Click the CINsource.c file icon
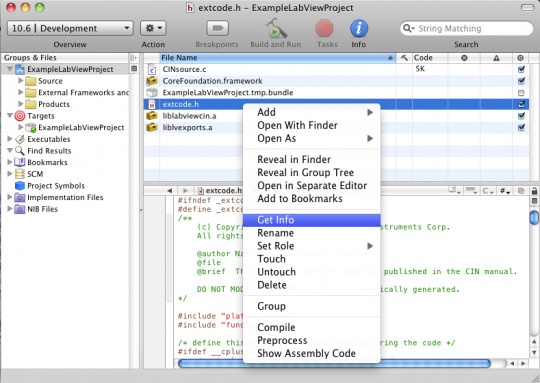Viewport: 540px width, 383px height. point(152,70)
